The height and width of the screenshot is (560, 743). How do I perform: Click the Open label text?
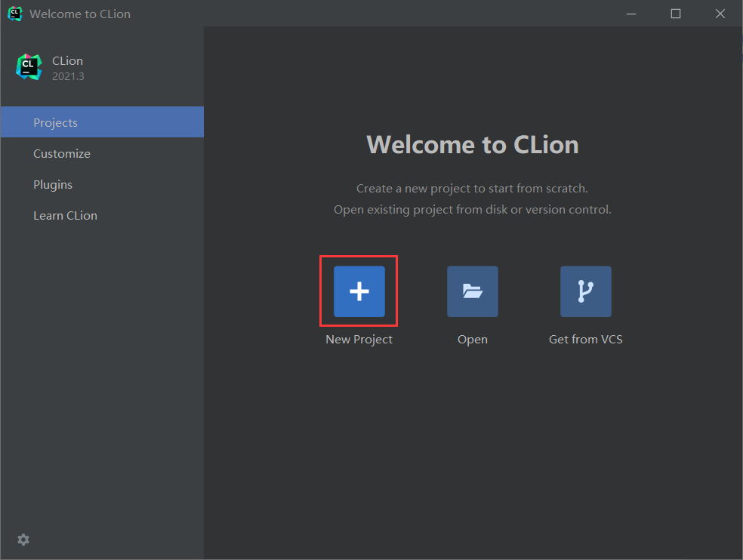[473, 340]
